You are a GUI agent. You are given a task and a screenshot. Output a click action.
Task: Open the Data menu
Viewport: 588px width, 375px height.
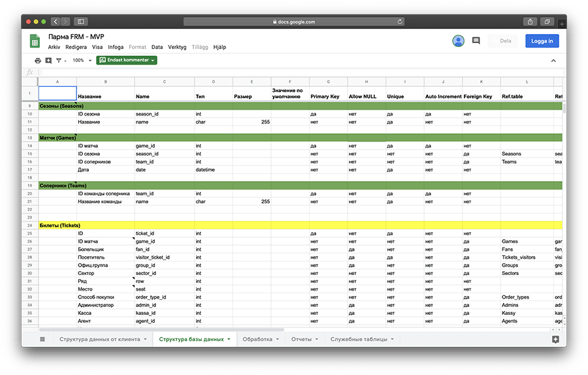point(157,47)
